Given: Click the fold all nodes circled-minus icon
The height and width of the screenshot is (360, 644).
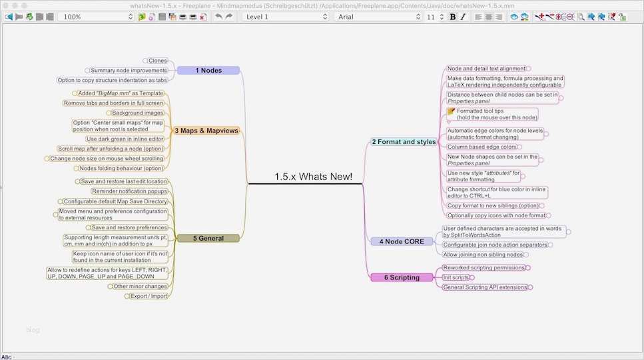Looking at the screenshot, I should tap(570, 17).
